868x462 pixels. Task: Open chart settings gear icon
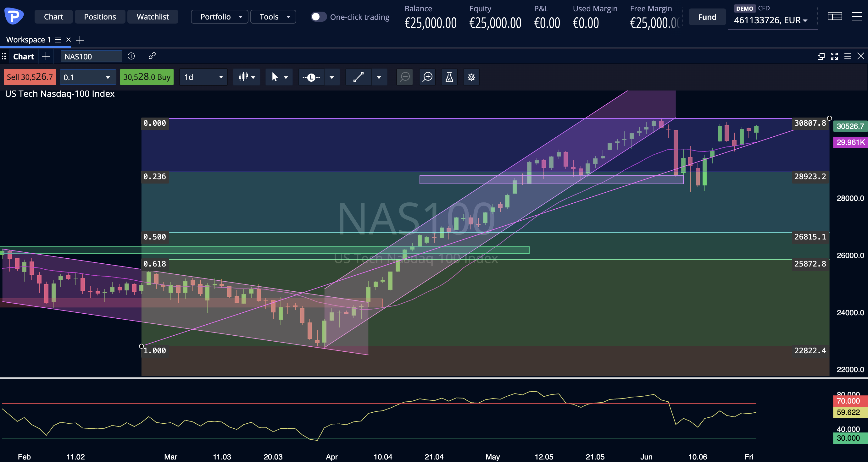pyautogui.click(x=471, y=77)
